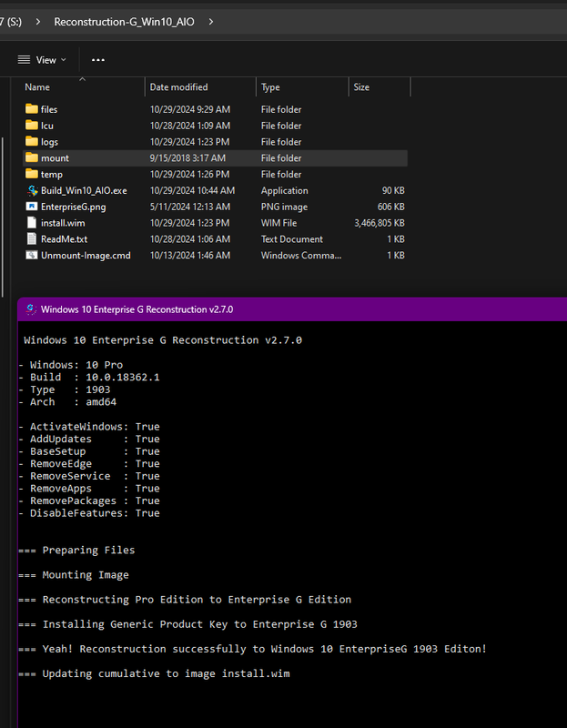
Task: Expand chevron before Reconstruction-G_Win10_AIO breadcrumb
Action: (37, 22)
